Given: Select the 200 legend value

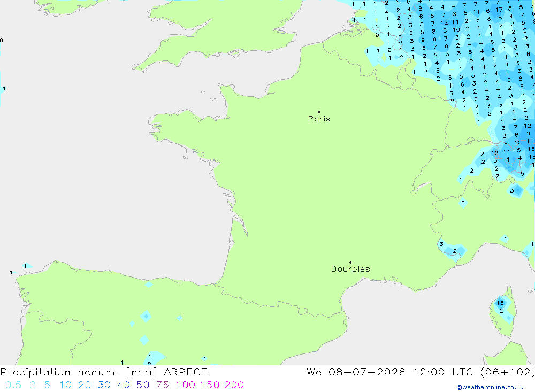Looking at the screenshot, I should [x=234, y=385].
